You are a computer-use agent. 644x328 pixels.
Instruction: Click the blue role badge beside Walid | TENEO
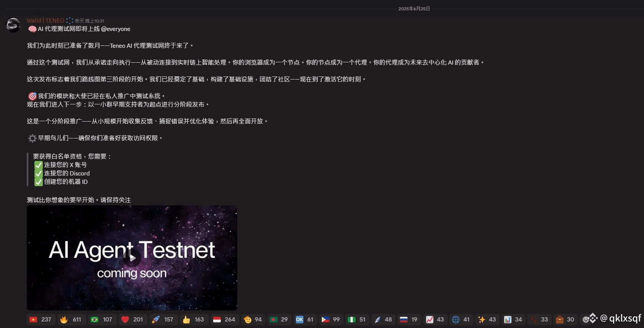[x=69, y=21]
